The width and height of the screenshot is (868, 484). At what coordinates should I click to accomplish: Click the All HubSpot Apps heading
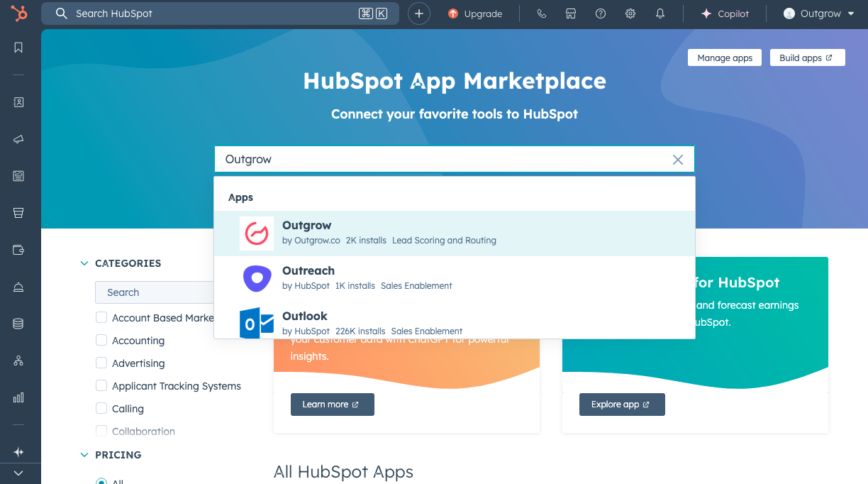343,472
